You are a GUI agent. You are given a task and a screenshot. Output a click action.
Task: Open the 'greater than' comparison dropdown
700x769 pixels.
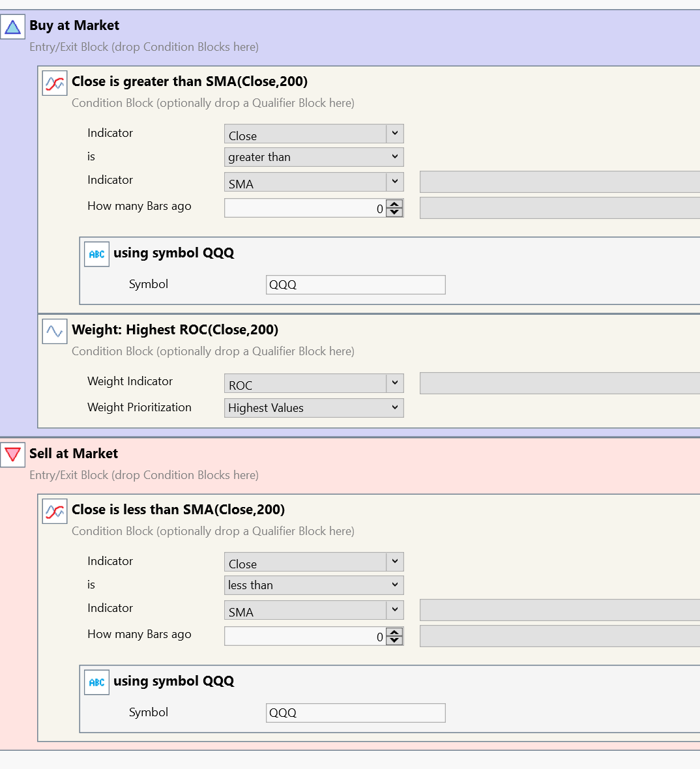[x=314, y=157]
